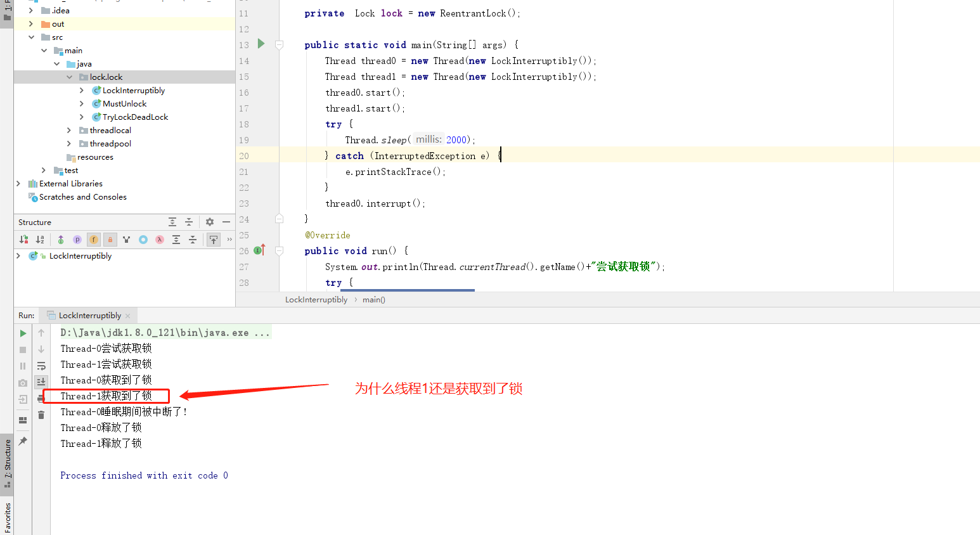Pin the Run tab with the pin icon

click(23, 441)
